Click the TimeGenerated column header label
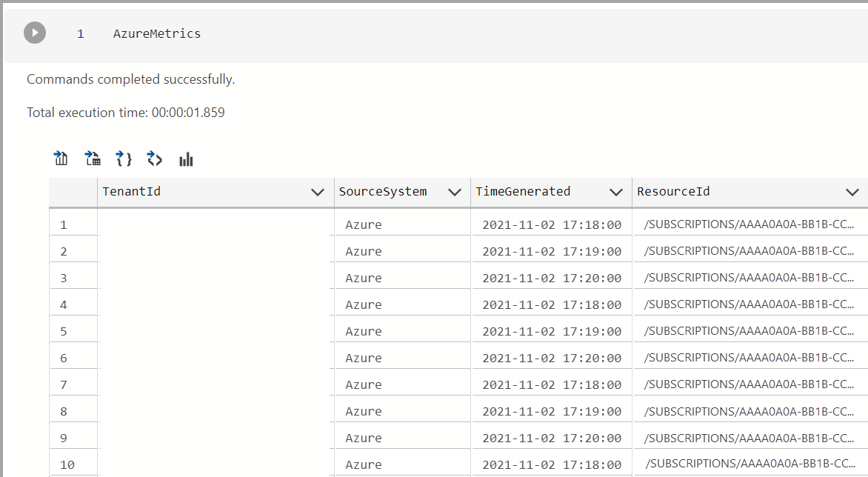 [x=523, y=192]
